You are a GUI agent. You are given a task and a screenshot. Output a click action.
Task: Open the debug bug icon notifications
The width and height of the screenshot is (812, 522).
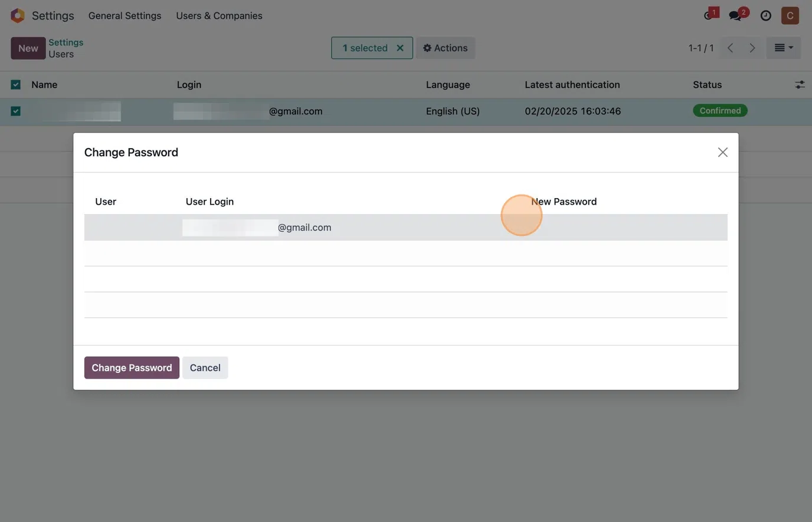pyautogui.click(x=709, y=16)
